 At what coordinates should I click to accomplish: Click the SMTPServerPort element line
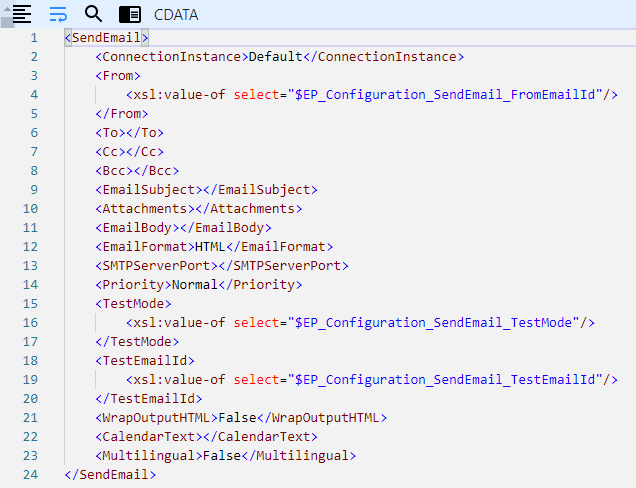pos(222,266)
